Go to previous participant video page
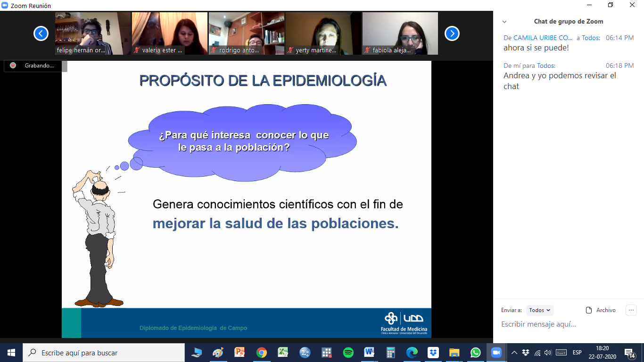644x362 pixels. [x=41, y=33]
